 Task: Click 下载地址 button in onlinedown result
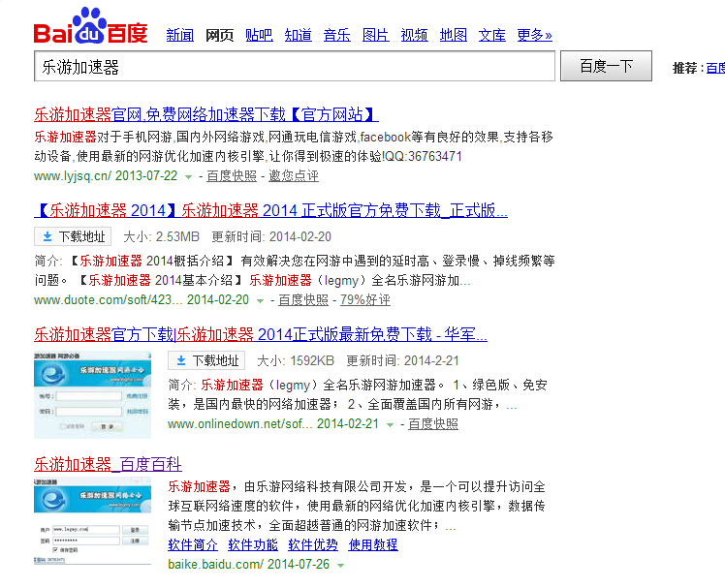[206, 360]
